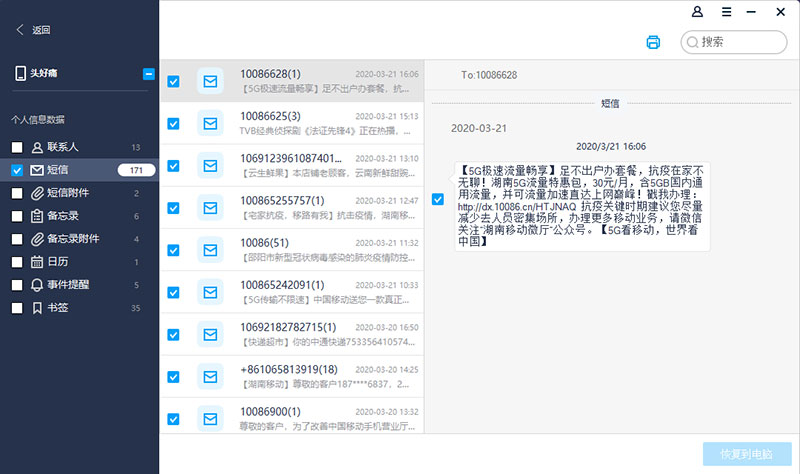The height and width of the screenshot is (474, 800).
Task: Click the 恢复到电脑 button
Action: click(746, 454)
